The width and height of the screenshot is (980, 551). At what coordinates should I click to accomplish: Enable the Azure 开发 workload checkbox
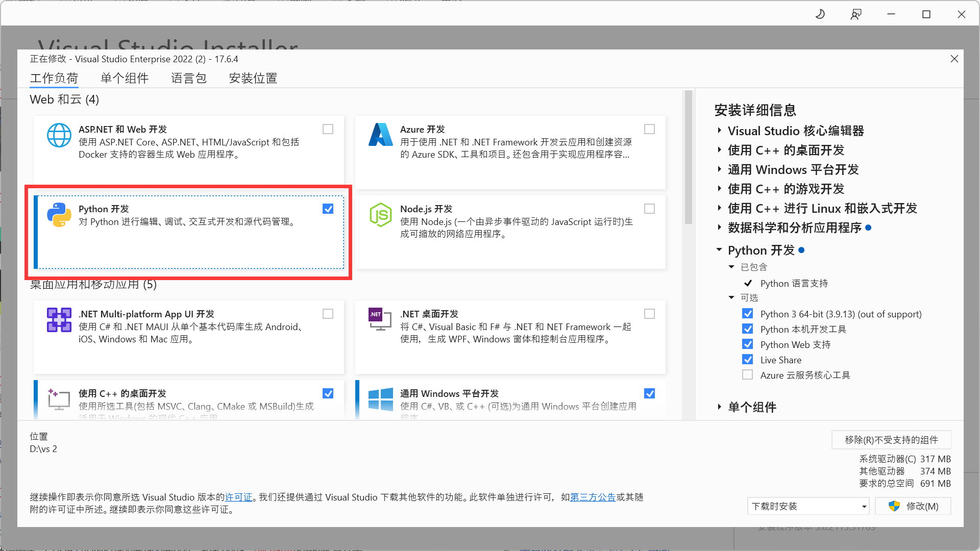click(x=649, y=129)
